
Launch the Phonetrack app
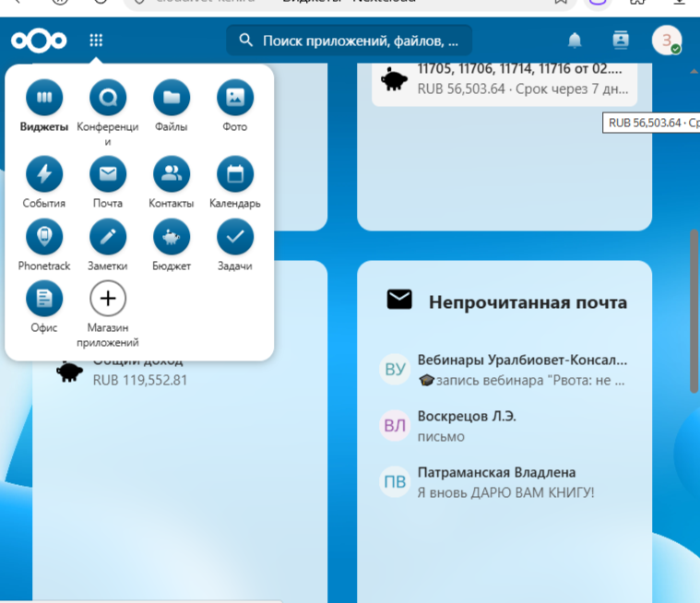[x=44, y=245]
